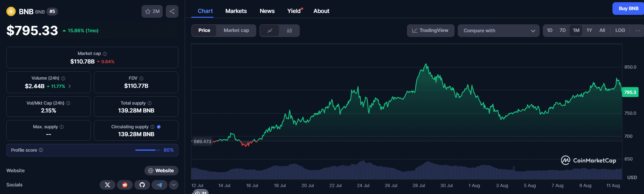644x194 pixels.
Task: Open chart more options ellipsis
Action: click(638, 31)
